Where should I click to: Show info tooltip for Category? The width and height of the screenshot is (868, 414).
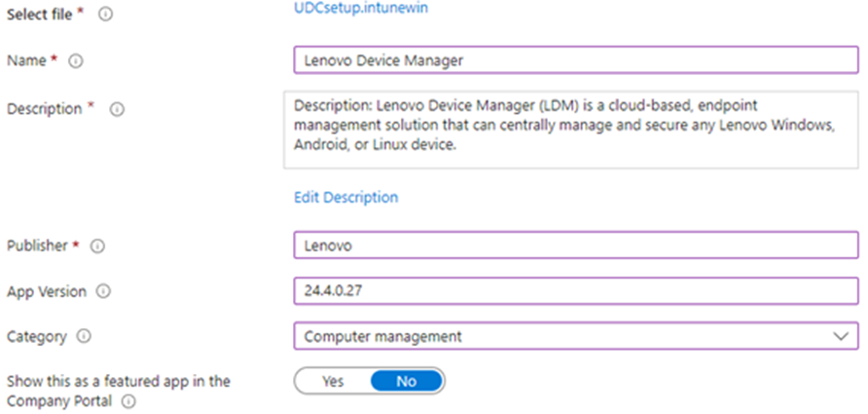(84, 336)
